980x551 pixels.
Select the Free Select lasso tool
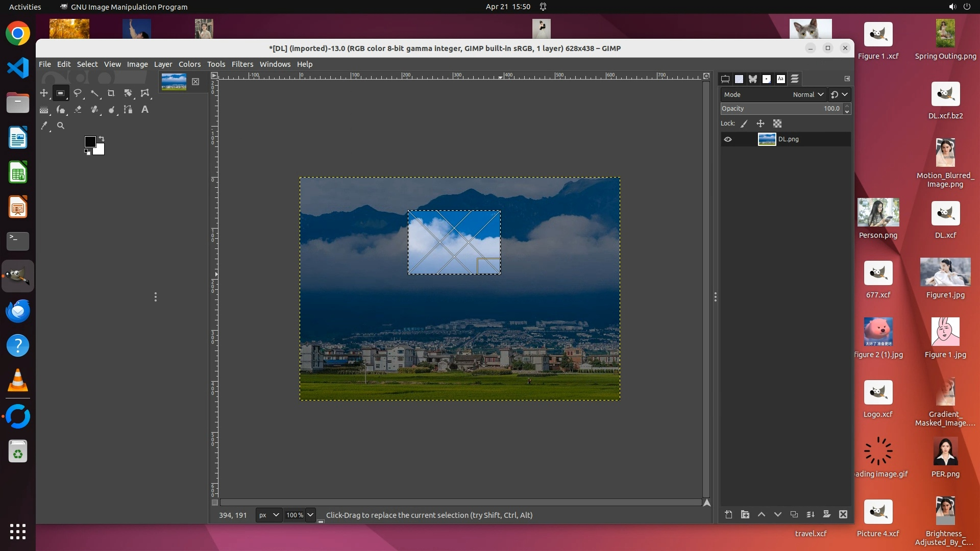click(78, 93)
